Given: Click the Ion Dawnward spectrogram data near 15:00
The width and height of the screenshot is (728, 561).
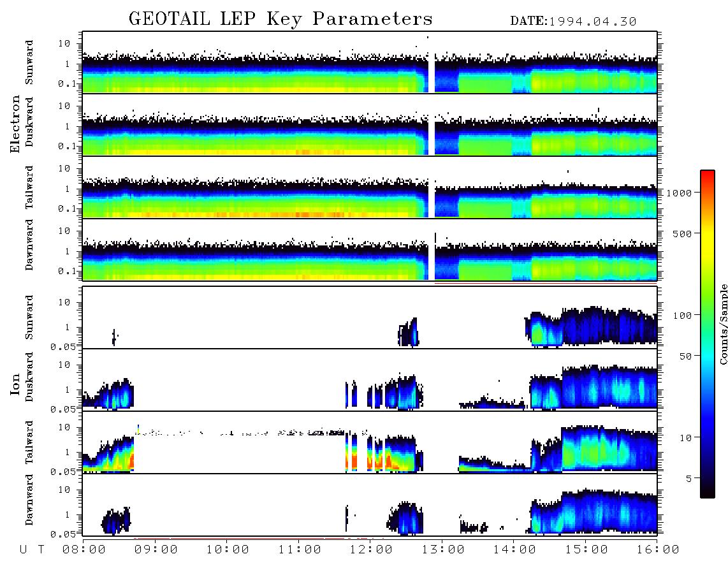Looking at the screenshot, I should [609, 511].
